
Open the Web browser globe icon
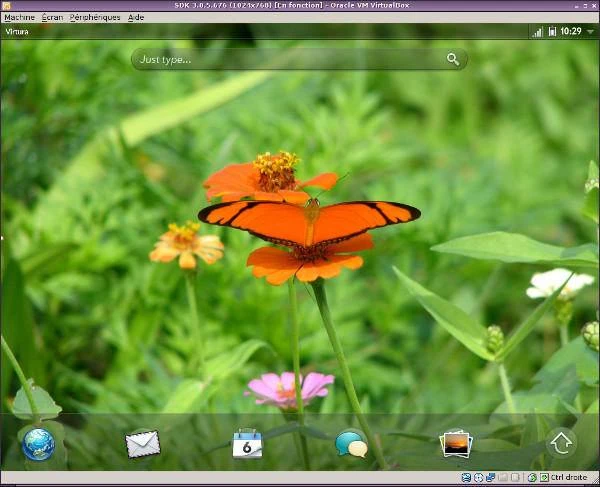click(39, 445)
